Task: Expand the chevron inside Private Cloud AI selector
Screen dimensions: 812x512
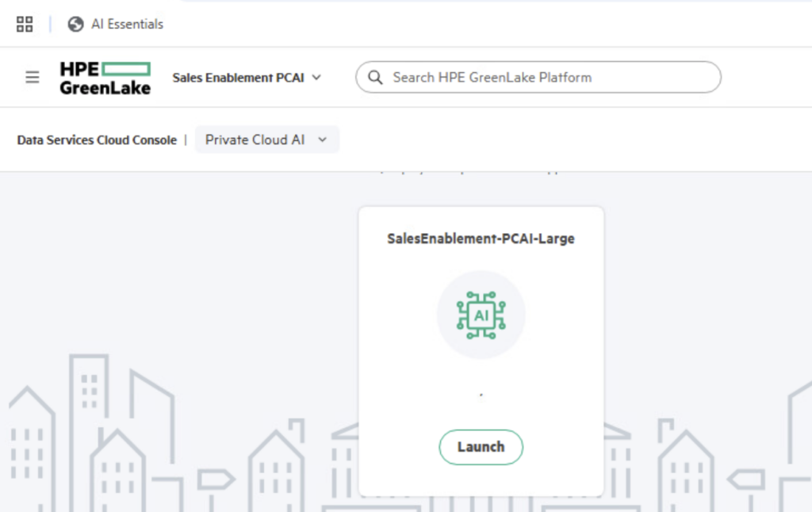Action: 322,139
